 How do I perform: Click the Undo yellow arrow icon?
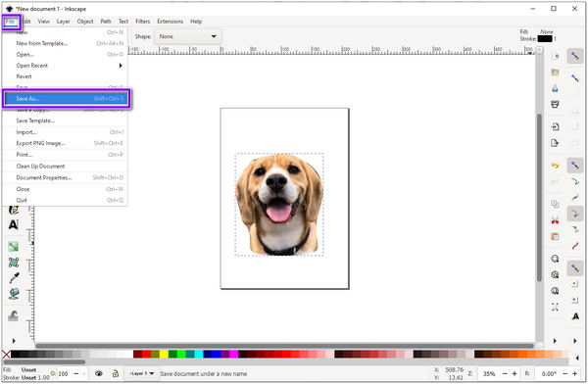point(556,166)
